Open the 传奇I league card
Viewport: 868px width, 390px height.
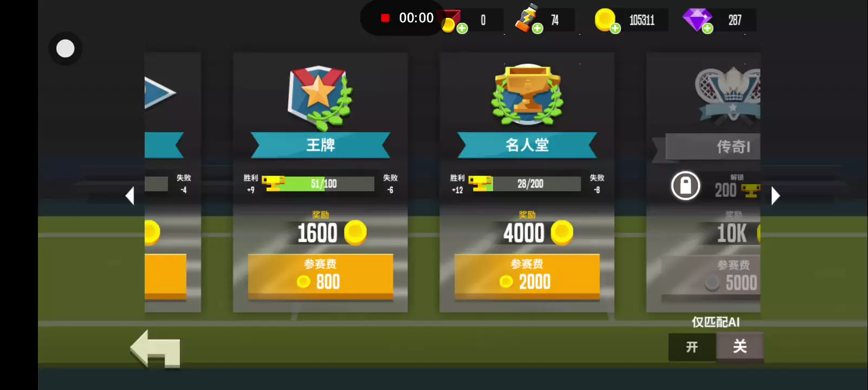[x=703, y=182]
